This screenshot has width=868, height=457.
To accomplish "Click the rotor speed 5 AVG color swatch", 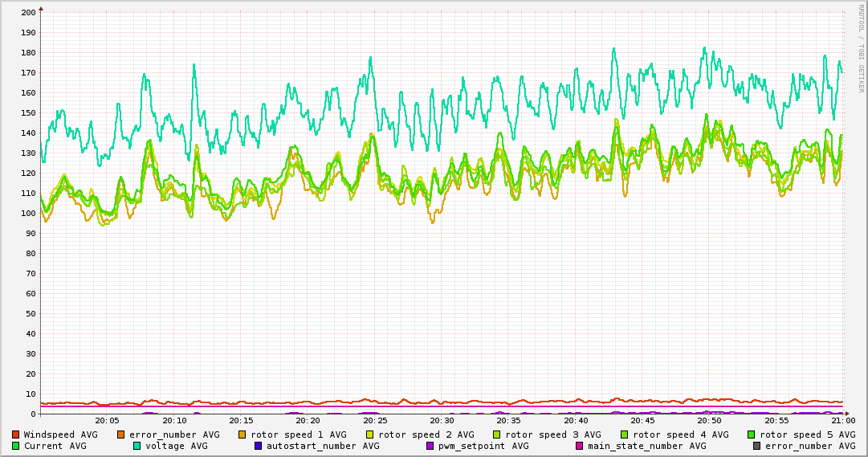I will tap(752, 435).
